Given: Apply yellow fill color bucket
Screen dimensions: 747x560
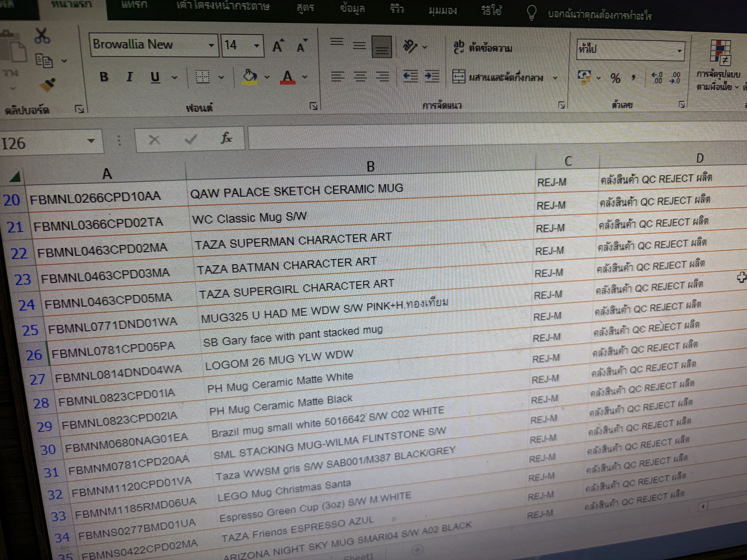Looking at the screenshot, I should [250, 77].
